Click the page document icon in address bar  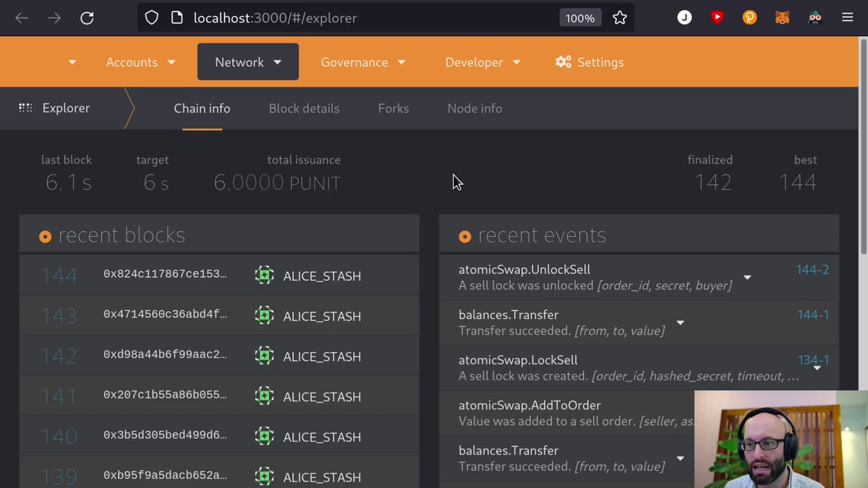coord(177,18)
